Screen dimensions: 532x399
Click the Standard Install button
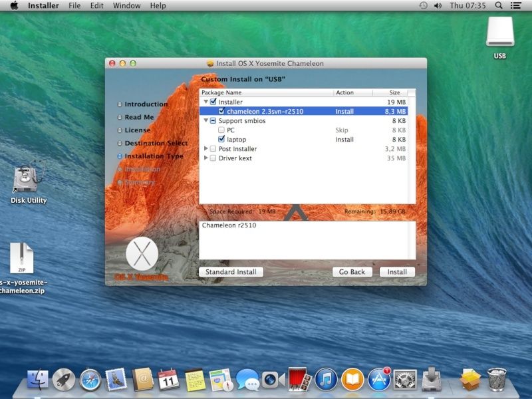click(231, 272)
